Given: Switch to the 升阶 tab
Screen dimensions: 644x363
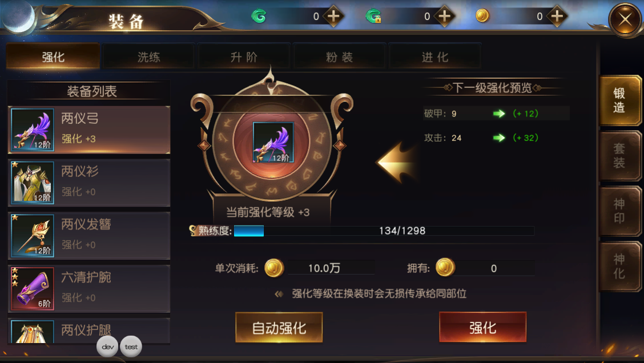Looking at the screenshot, I should click(x=244, y=57).
